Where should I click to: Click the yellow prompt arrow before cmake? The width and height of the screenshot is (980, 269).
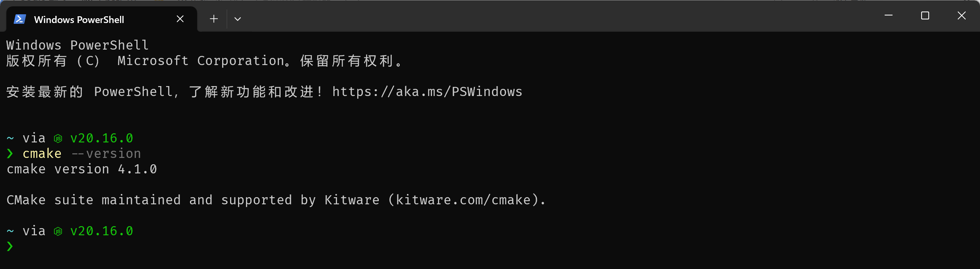tap(9, 154)
